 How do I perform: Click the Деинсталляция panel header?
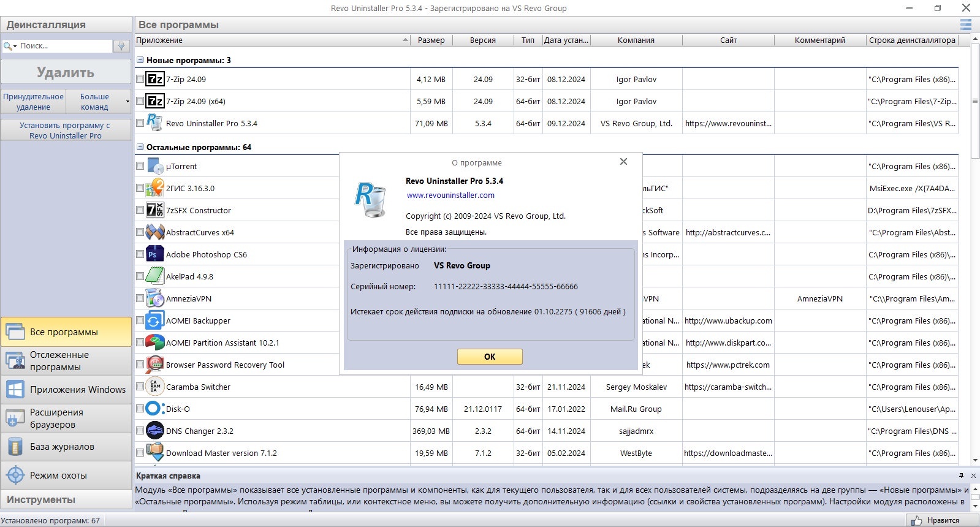click(x=66, y=25)
